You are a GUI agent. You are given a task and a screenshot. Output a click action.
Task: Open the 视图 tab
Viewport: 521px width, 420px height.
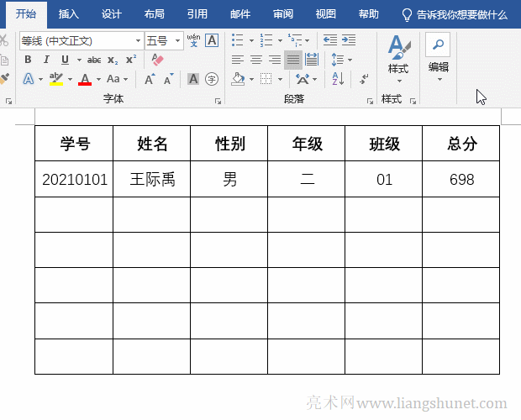click(326, 14)
